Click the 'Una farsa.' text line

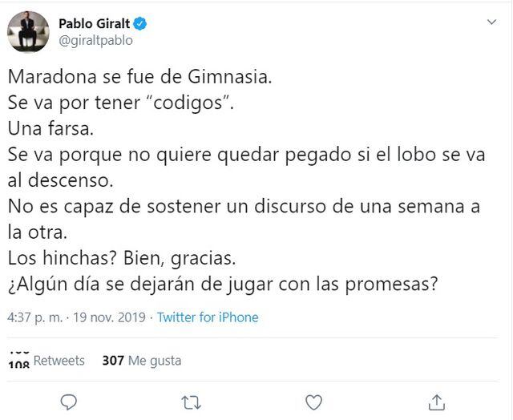(x=57, y=129)
